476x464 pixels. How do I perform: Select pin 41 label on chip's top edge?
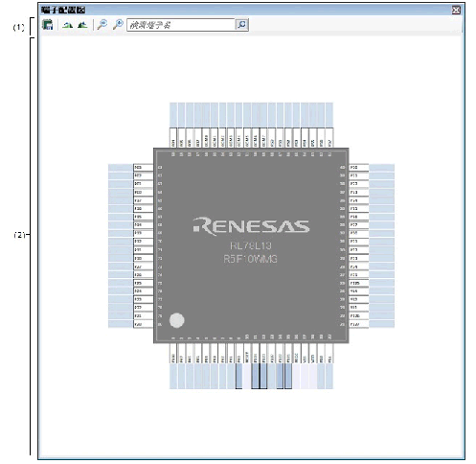(329, 138)
